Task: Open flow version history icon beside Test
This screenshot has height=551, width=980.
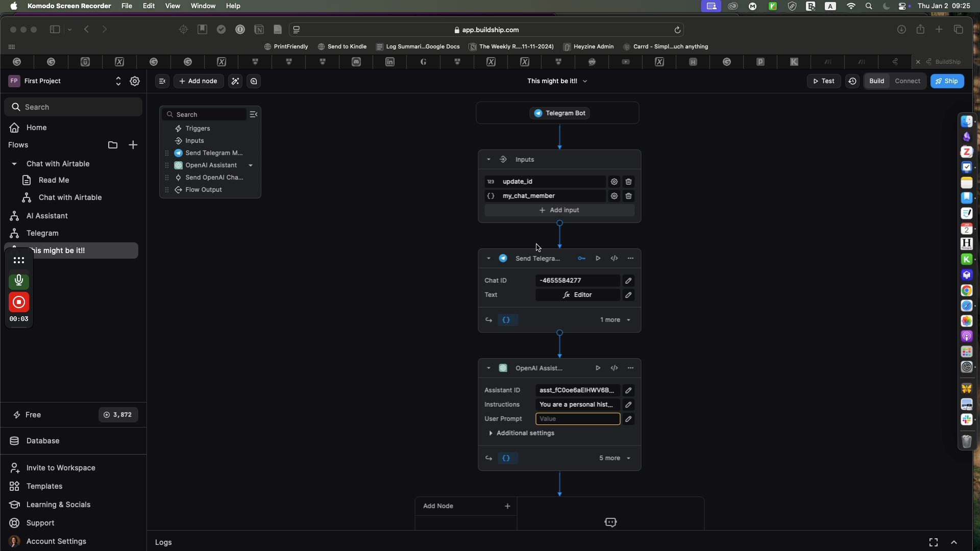Action: click(852, 81)
